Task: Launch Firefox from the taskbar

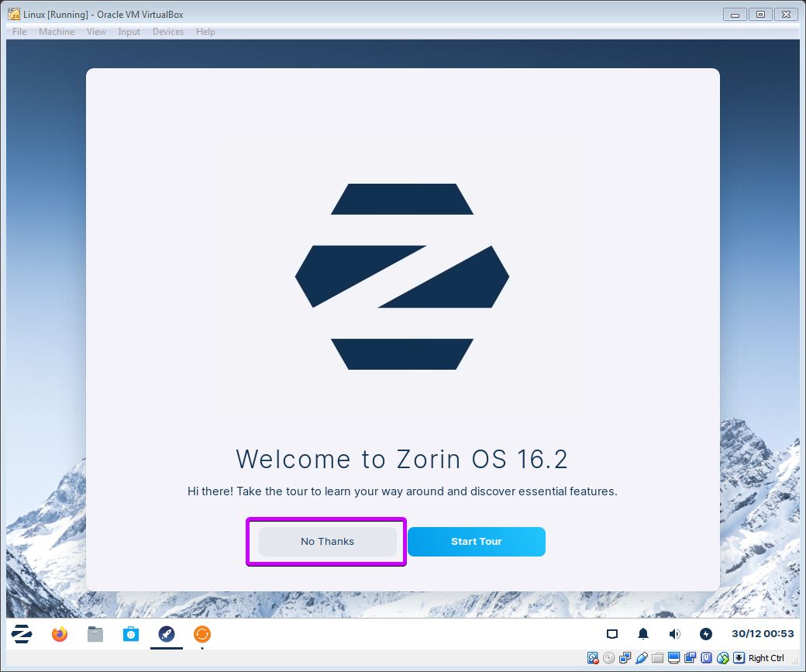Action: pyautogui.click(x=60, y=634)
